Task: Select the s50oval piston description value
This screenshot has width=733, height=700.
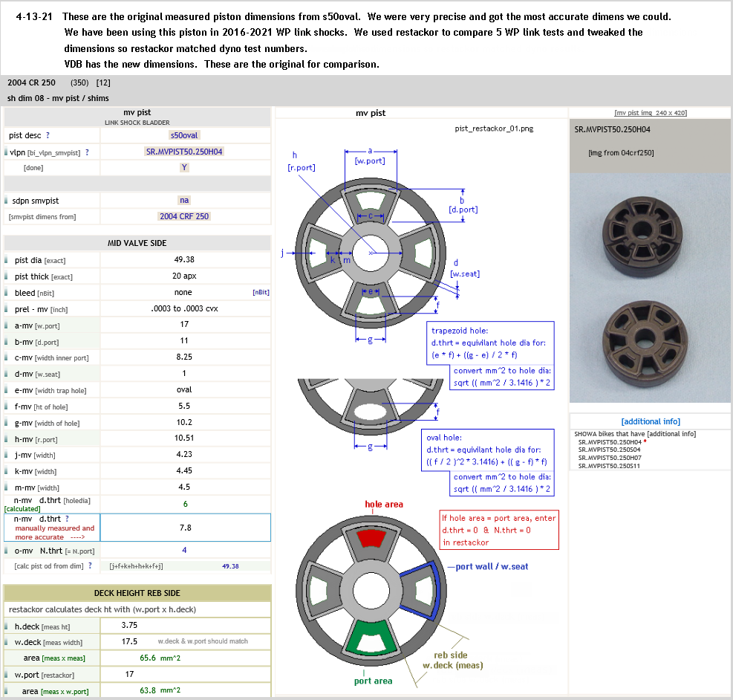Action: (x=185, y=135)
